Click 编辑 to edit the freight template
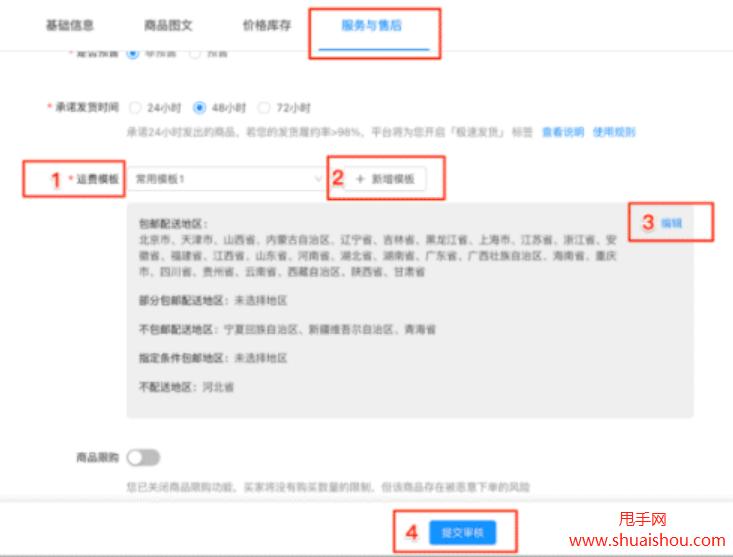 click(671, 223)
